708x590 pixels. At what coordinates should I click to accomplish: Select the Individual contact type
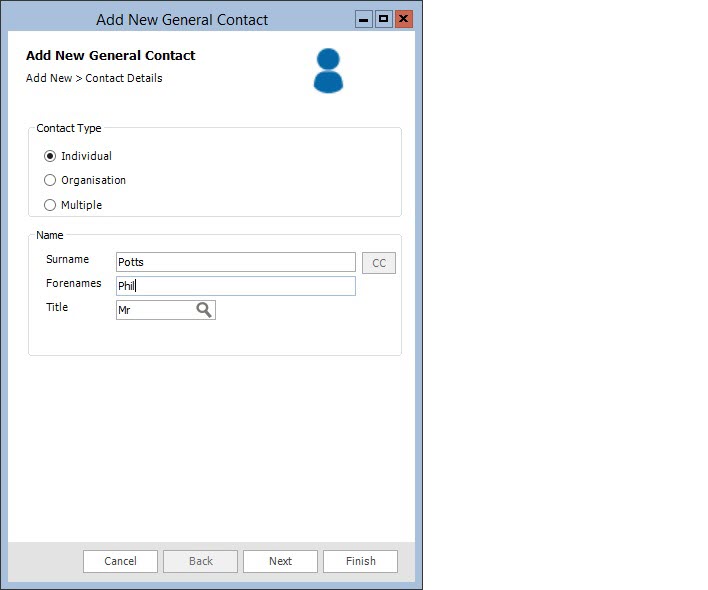(50, 156)
